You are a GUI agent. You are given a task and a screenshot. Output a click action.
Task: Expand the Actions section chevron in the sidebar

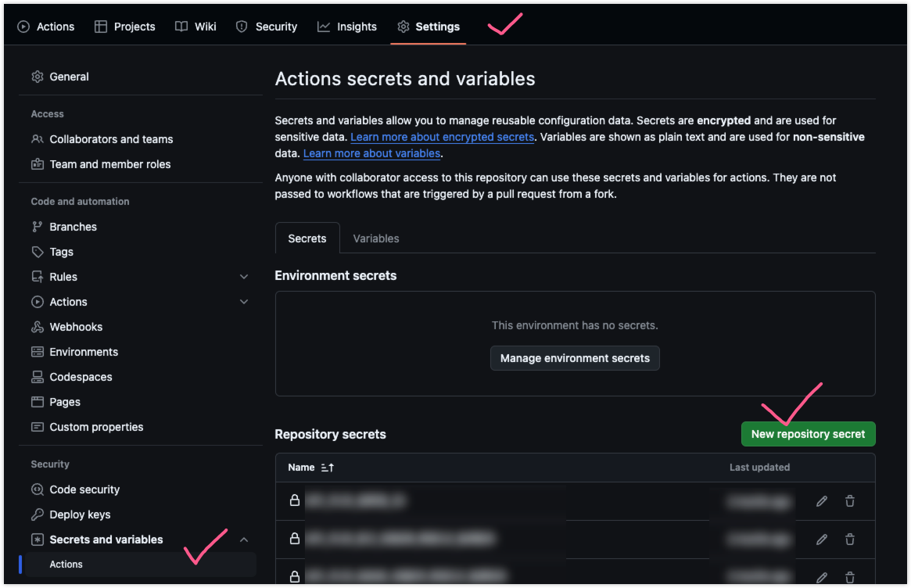tap(244, 302)
